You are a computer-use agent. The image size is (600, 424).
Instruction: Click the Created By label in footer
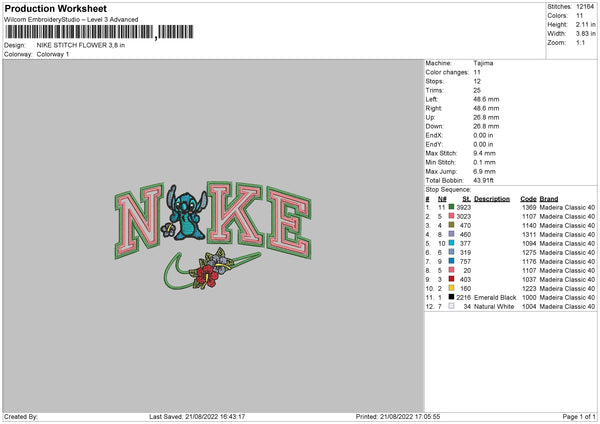click(x=21, y=416)
